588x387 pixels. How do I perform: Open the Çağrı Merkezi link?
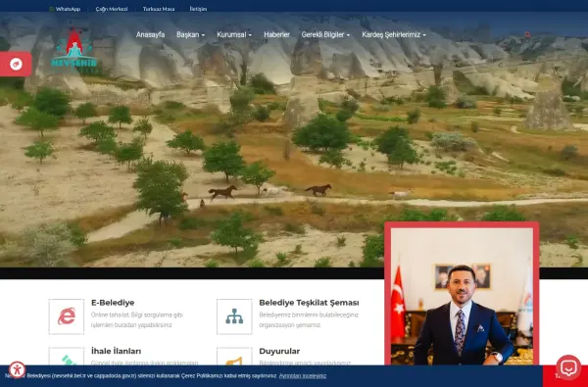pos(112,9)
